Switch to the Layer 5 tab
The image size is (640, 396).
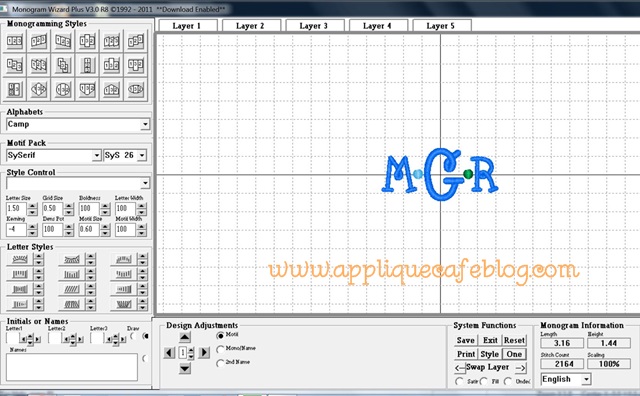pyautogui.click(x=441, y=26)
